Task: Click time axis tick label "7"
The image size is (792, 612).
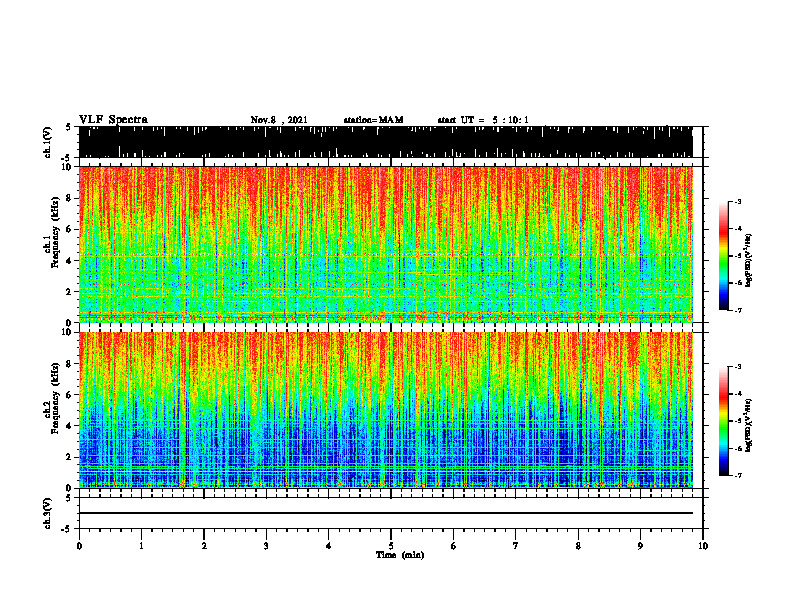Action: (x=516, y=546)
